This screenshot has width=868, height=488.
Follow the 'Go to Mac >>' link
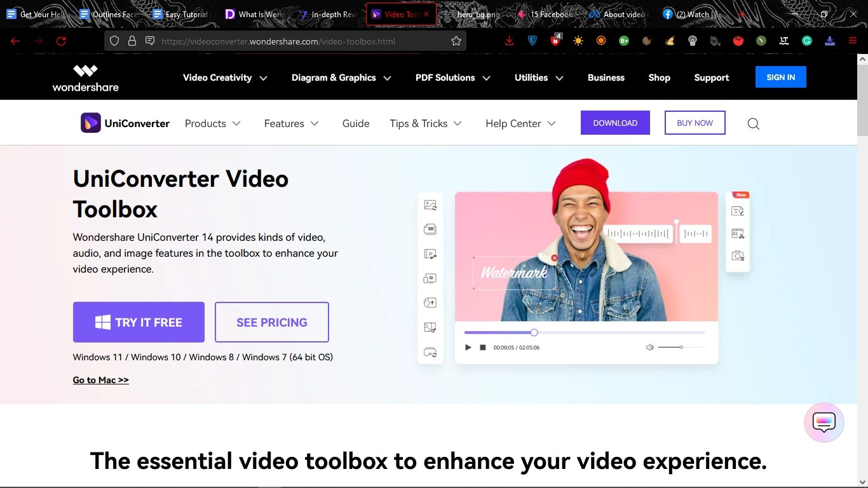[x=101, y=380]
